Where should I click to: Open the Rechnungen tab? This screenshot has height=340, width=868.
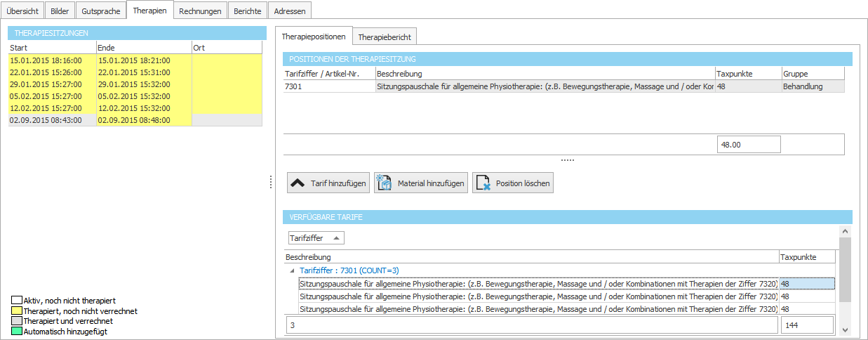[x=201, y=11]
